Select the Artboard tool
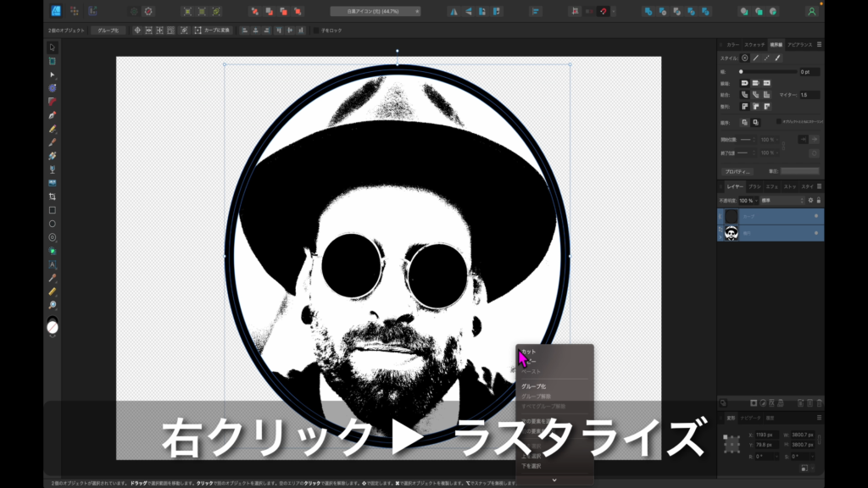 [x=52, y=61]
